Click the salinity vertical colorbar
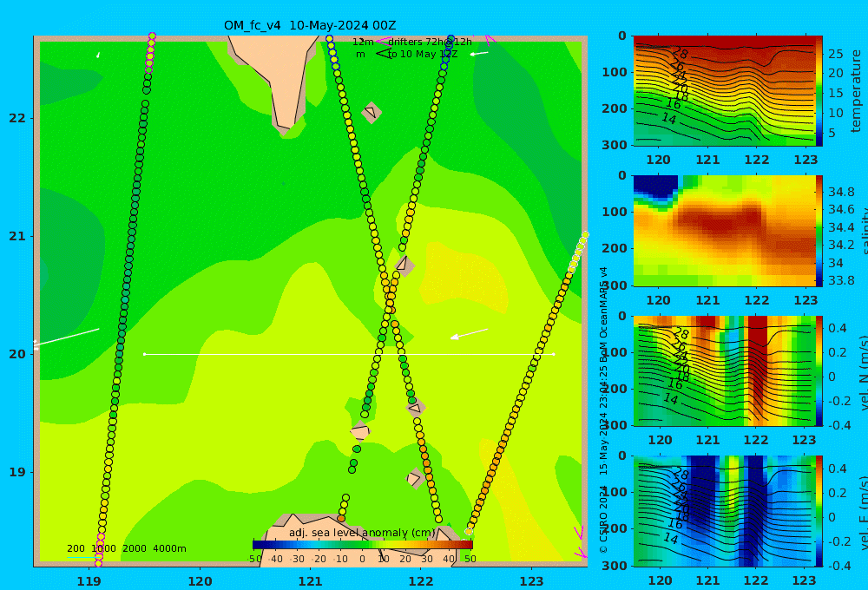The width and height of the screenshot is (868, 590). (819, 231)
